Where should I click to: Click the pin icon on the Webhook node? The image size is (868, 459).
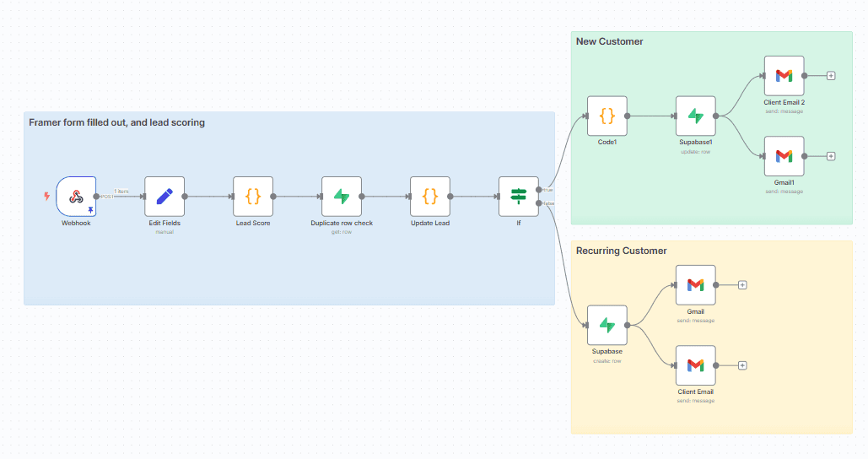[x=91, y=210]
